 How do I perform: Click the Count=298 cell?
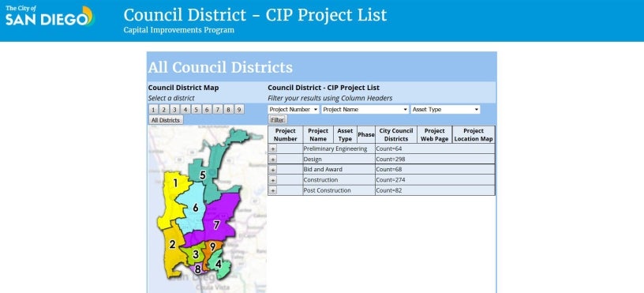tap(435, 159)
